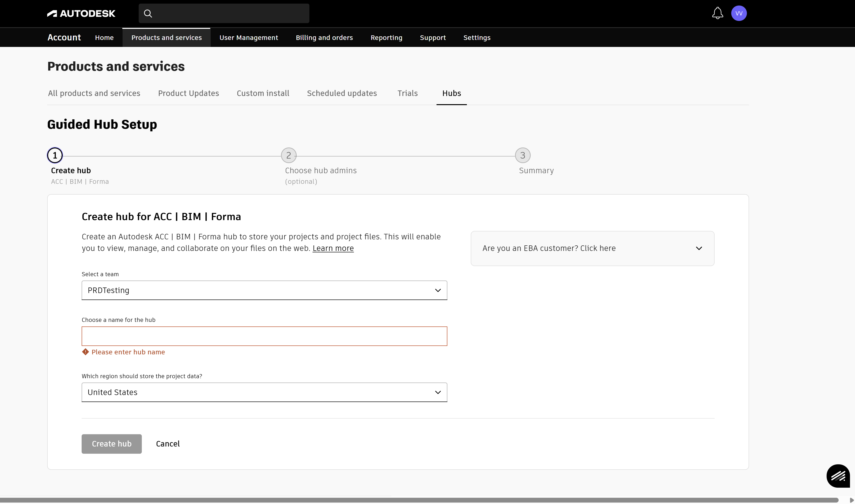Click Cancel to abort hub creation

168,444
